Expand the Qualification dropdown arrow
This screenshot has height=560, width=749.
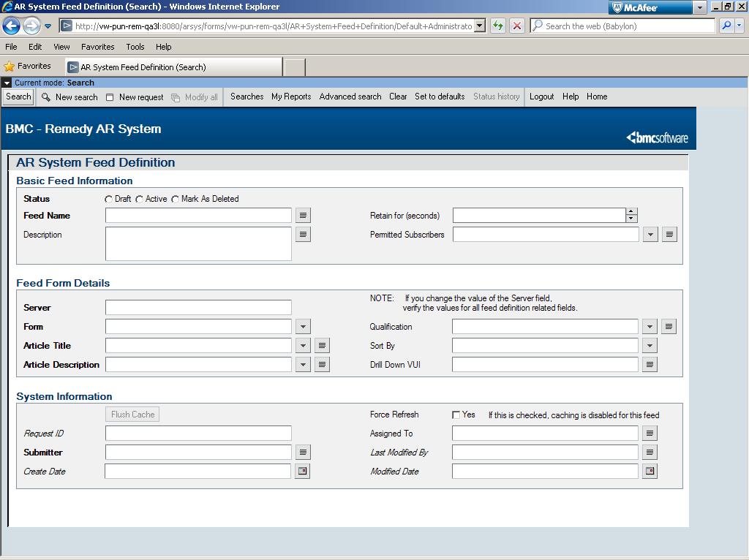[x=650, y=327]
